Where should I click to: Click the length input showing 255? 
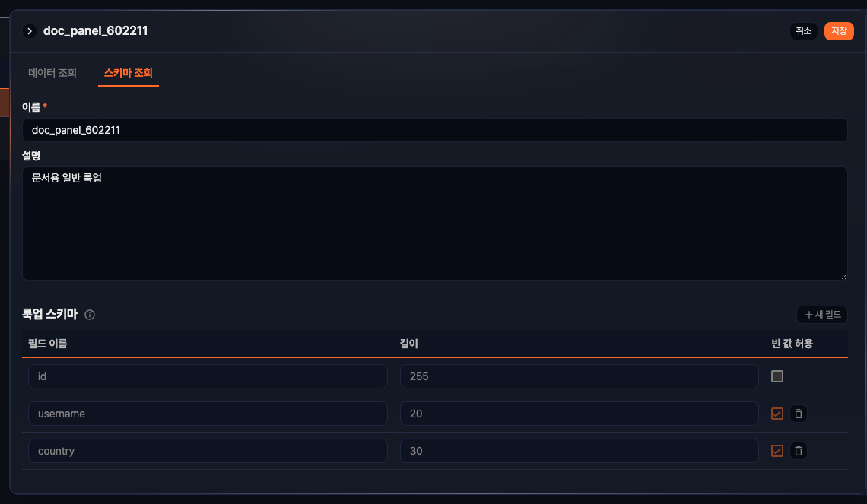pos(579,376)
